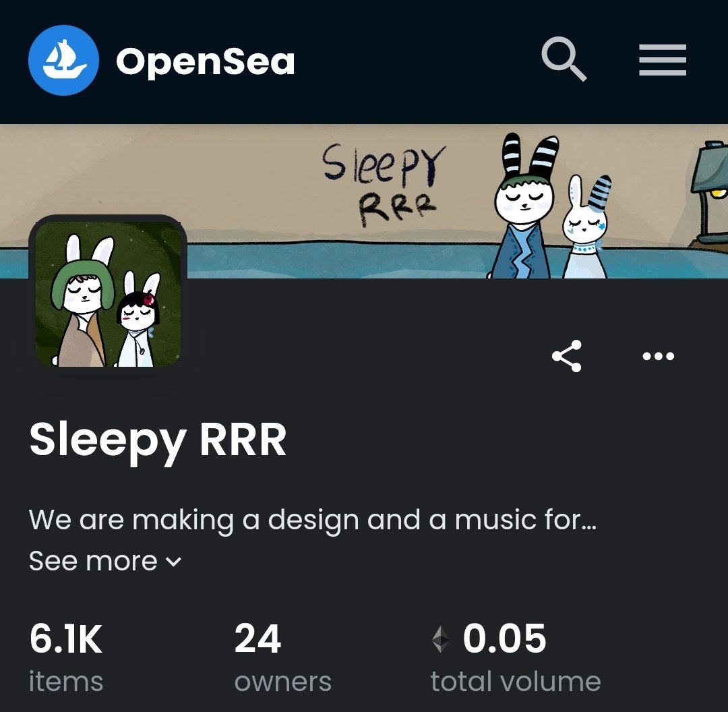Click the Sleepy RRR banner image
The width and height of the screenshot is (728, 712).
[364, 201]
